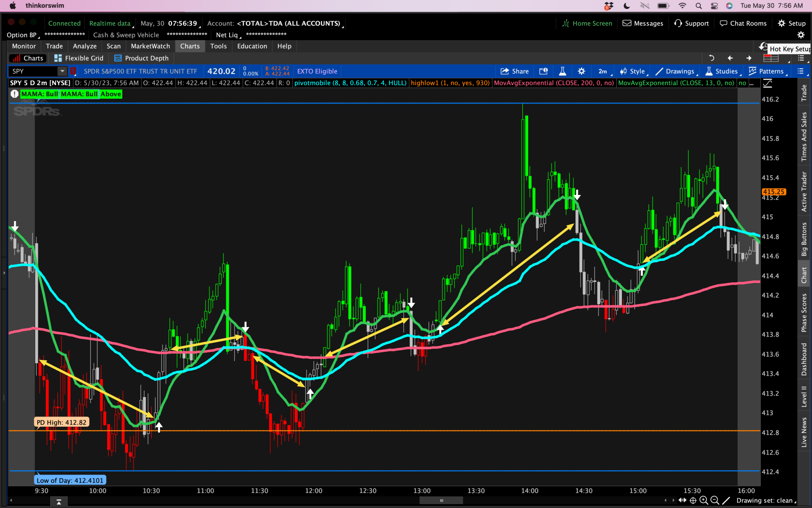The image size is (812, 508).
Task: Click the crosshair pan icon below chart
Action: pyautogui.click(x=693, y=500)
